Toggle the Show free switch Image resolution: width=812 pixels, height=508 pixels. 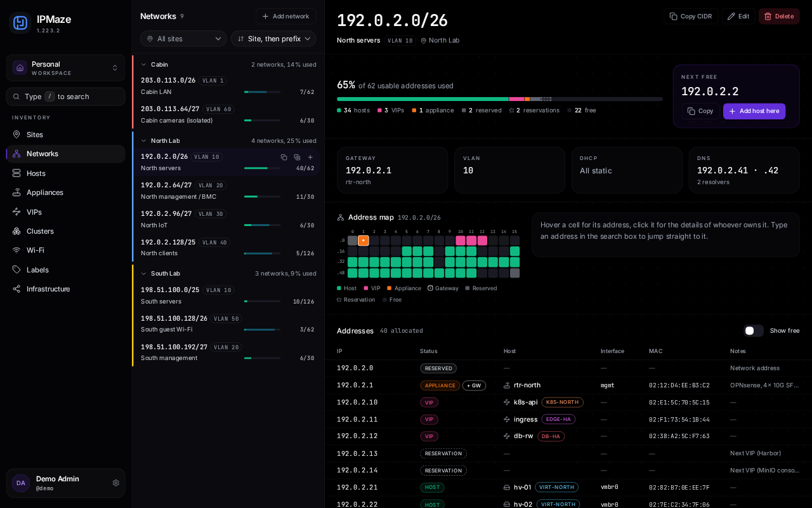tap(754, 331)
